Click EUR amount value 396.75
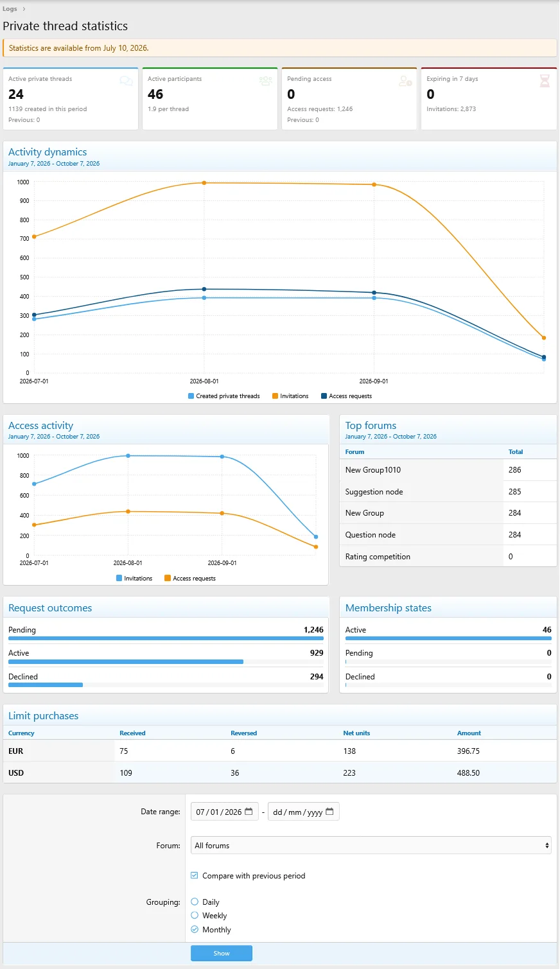Viewport: 560px width, 969px height. pos(468,751)
